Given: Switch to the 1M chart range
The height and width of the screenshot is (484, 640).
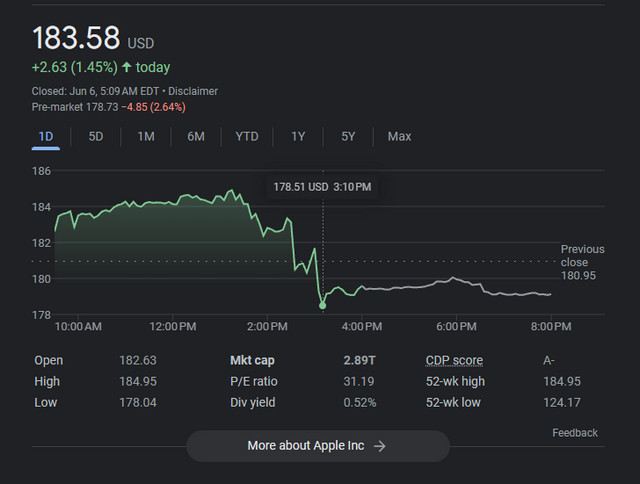Looking at the screenshot, I should 146,136.
